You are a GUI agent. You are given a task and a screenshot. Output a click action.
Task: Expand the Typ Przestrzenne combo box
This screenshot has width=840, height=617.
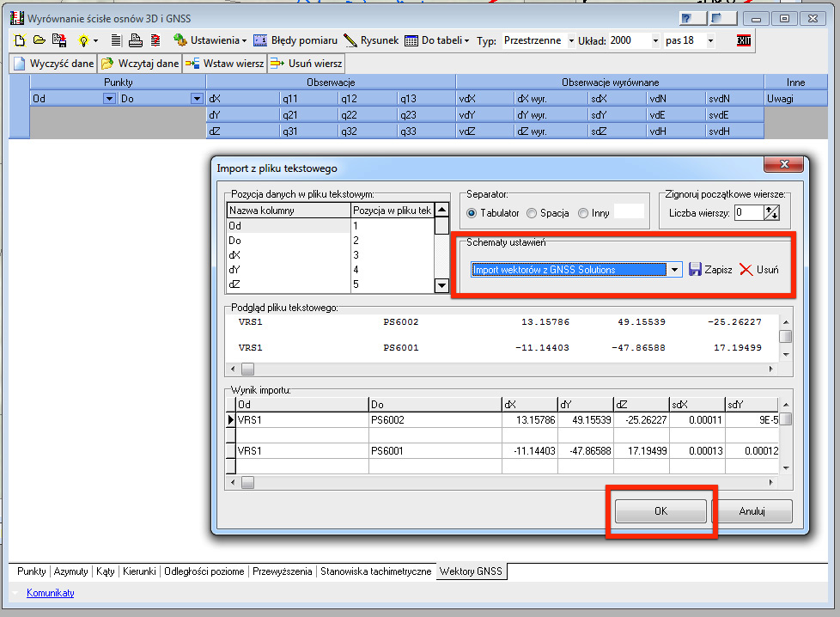coord(571,40)
